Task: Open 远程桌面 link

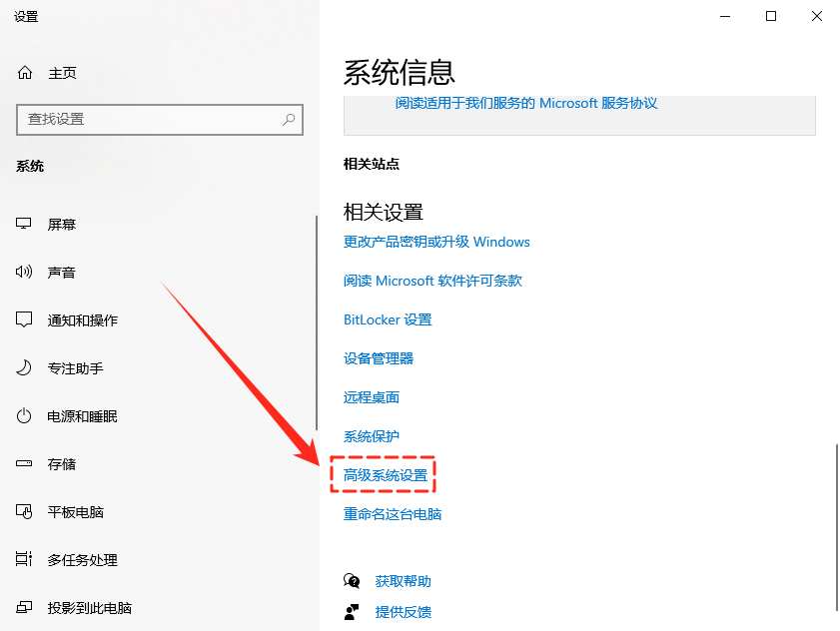Action: (x=372, y=397)
